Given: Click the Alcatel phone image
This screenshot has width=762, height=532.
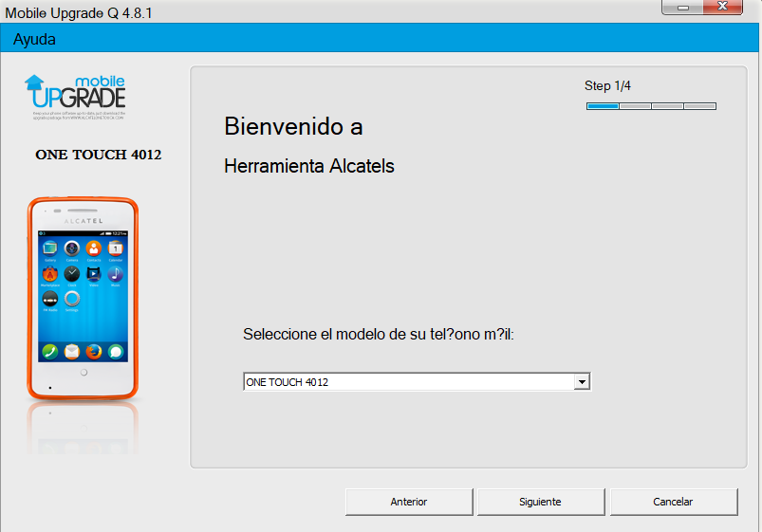Looking at the screenshot, I should [83, 299].
